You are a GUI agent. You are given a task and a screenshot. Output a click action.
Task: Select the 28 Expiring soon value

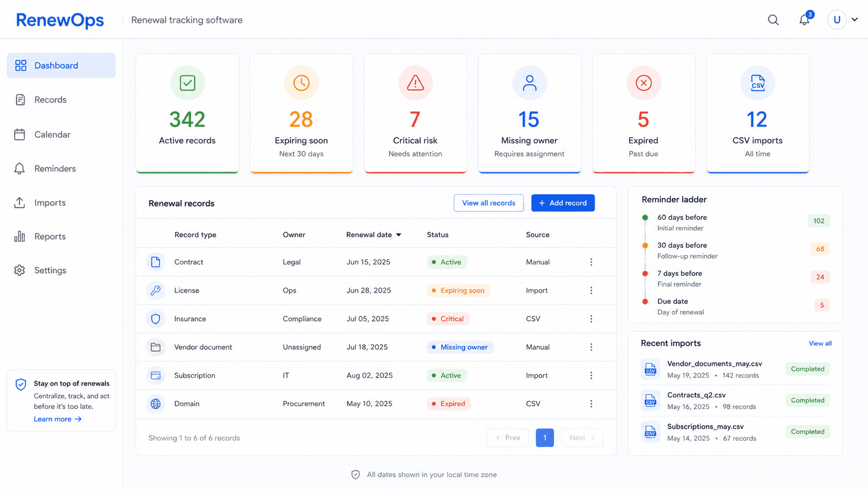(301, 120)
